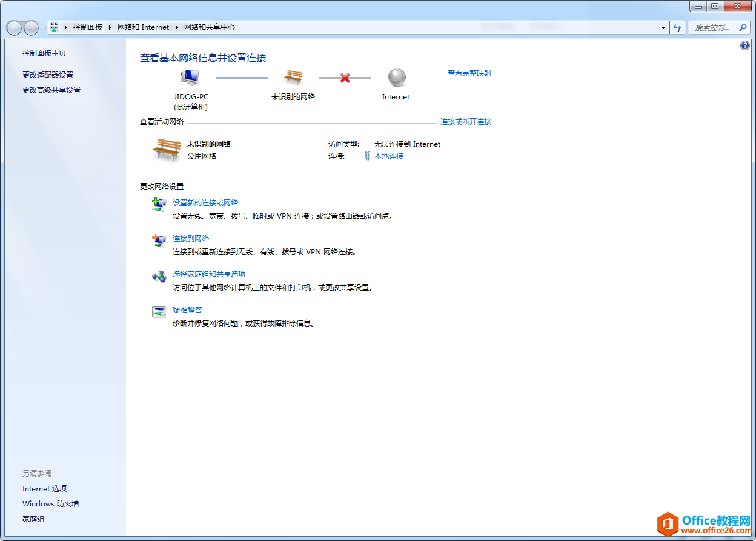This screenshot has height=541, width=756.
Task: Click the search magnifier icon
Action: [x=743, y=28]
